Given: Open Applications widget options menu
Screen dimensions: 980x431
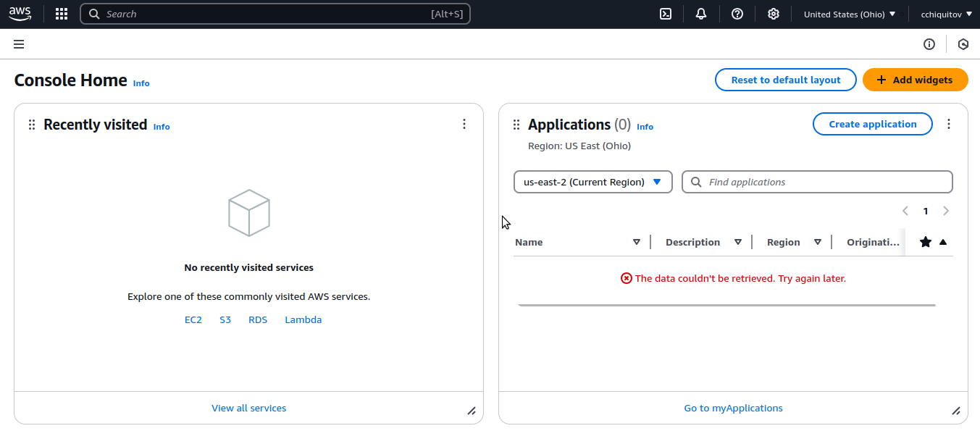Looking at the screenshot, I should tap(949, 124).
